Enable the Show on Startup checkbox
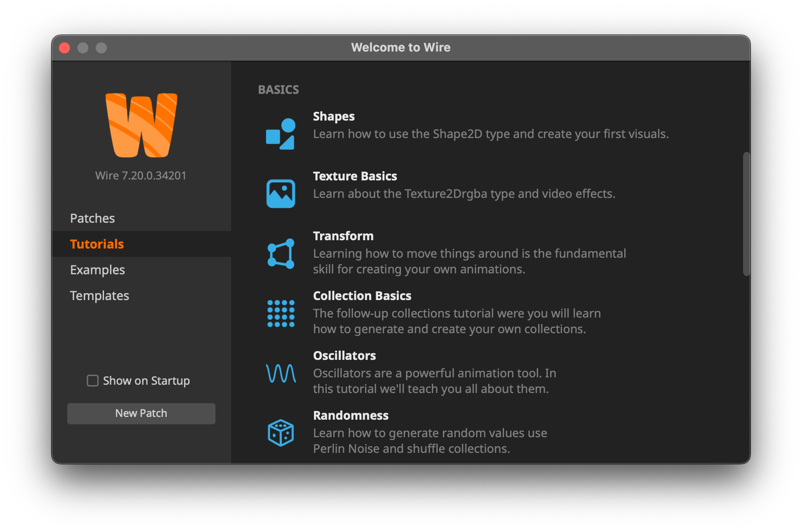This screenshot has height=532, width=802. pos(93,381)
